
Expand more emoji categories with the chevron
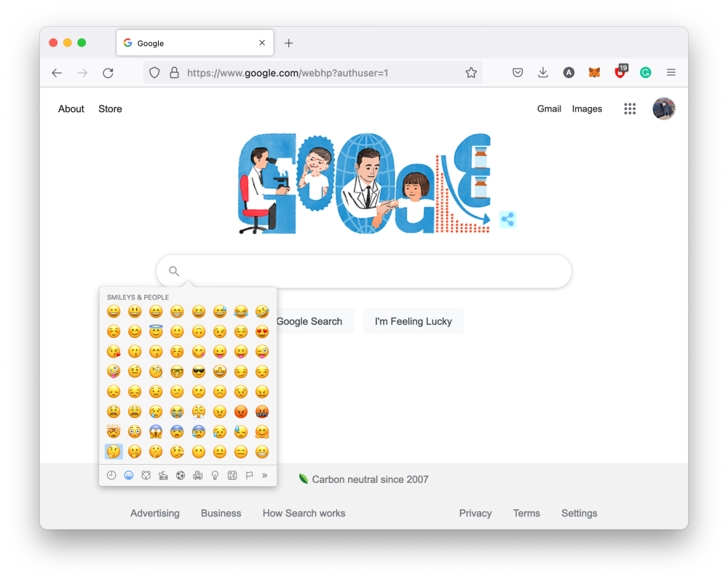[264, 475]
